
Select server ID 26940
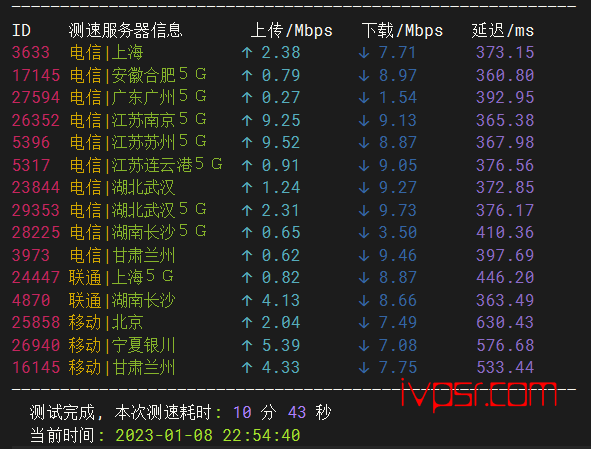(36, 345)
